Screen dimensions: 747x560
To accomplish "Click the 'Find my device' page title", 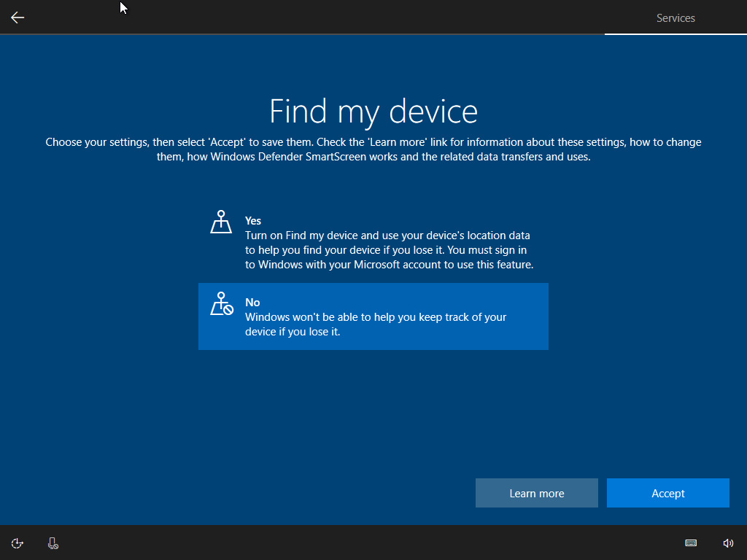I will [x=373, y=112].
